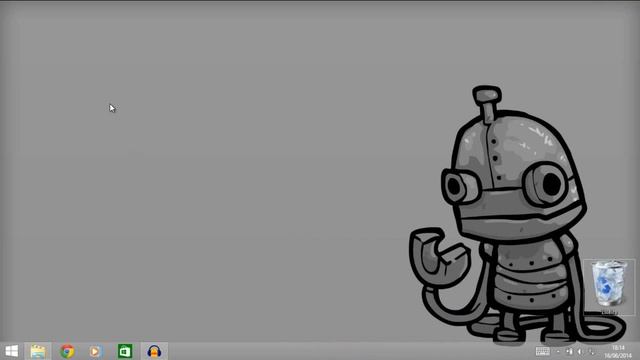Open the Recycle Bin desktop icon
This screenshot has width=640, height=360.
pos(609,287)
